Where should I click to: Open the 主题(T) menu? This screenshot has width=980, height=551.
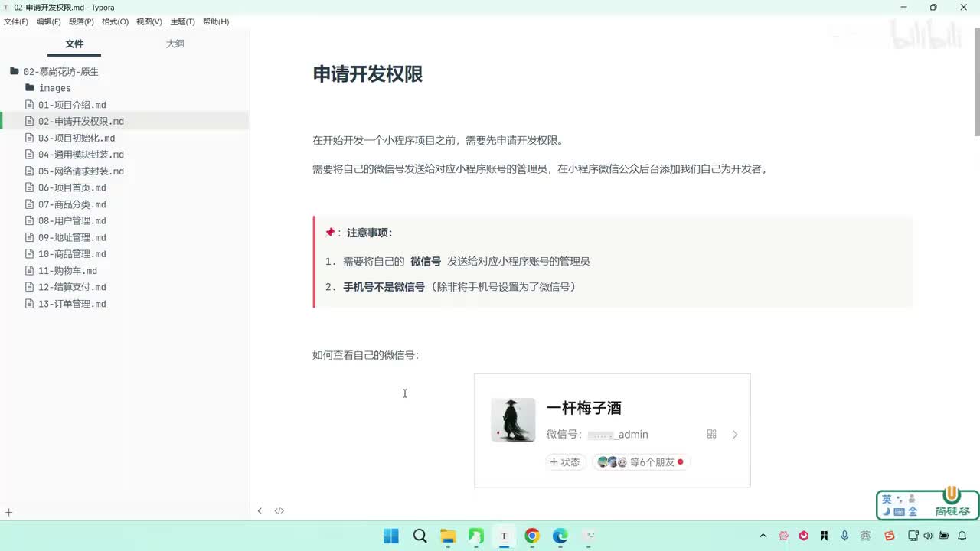click(182, 21)
